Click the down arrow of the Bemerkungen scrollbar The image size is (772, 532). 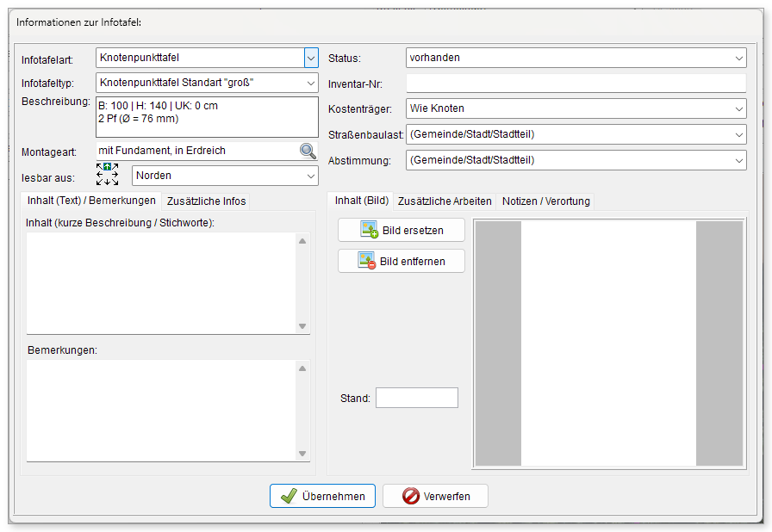[x=302, y=454]
